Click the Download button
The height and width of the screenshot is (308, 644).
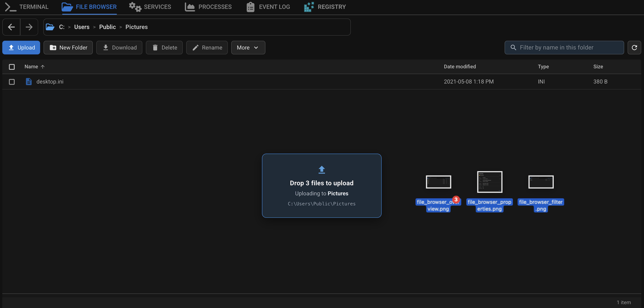119,48
